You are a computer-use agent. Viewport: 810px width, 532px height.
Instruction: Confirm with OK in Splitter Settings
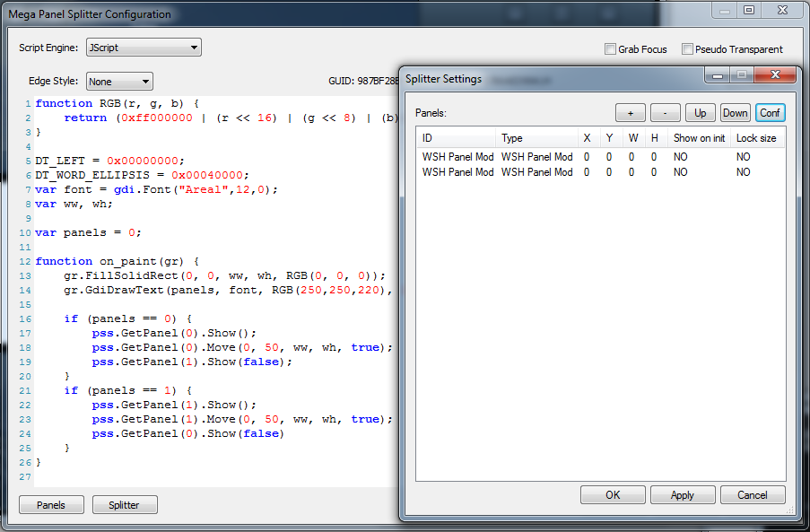(613, 495)
